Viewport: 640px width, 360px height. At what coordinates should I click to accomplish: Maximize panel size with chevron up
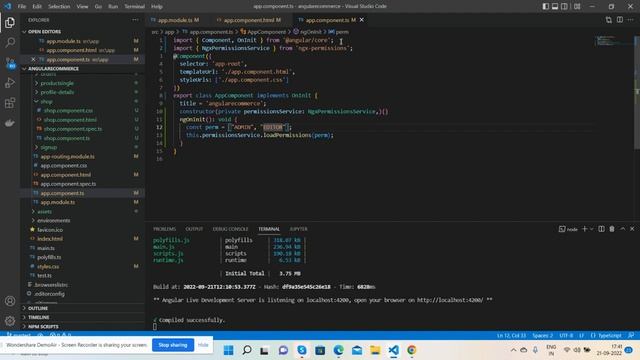pos(622,229)
